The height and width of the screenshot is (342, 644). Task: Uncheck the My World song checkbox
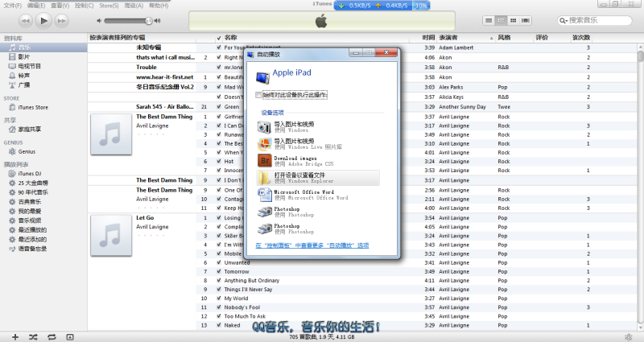point(218,299)
